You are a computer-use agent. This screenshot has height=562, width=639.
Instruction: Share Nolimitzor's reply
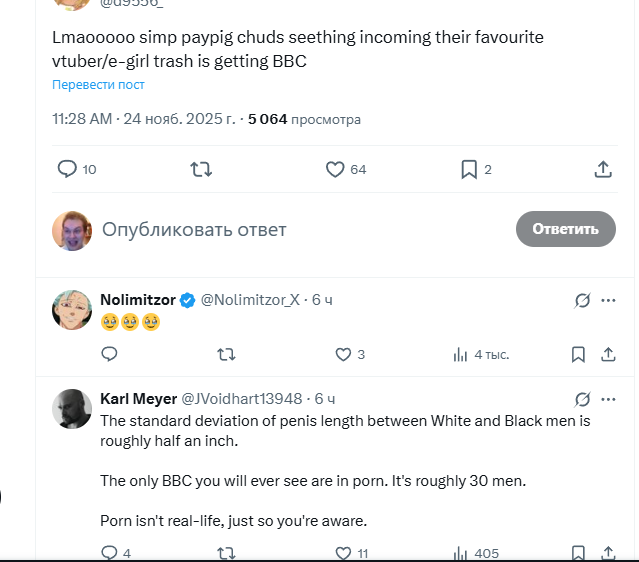coord(607,354)
